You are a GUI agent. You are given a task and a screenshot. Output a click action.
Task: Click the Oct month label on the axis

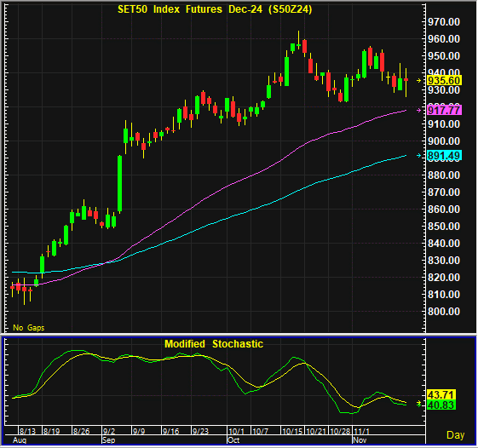233,440
